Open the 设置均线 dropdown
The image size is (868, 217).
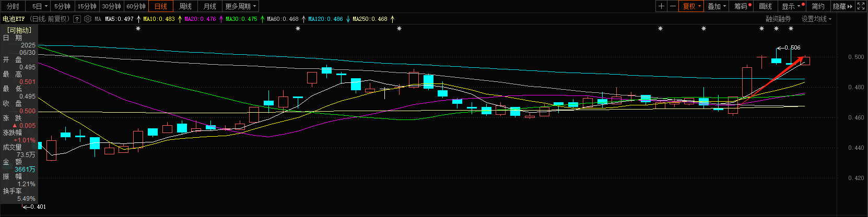tap(816, 19)
